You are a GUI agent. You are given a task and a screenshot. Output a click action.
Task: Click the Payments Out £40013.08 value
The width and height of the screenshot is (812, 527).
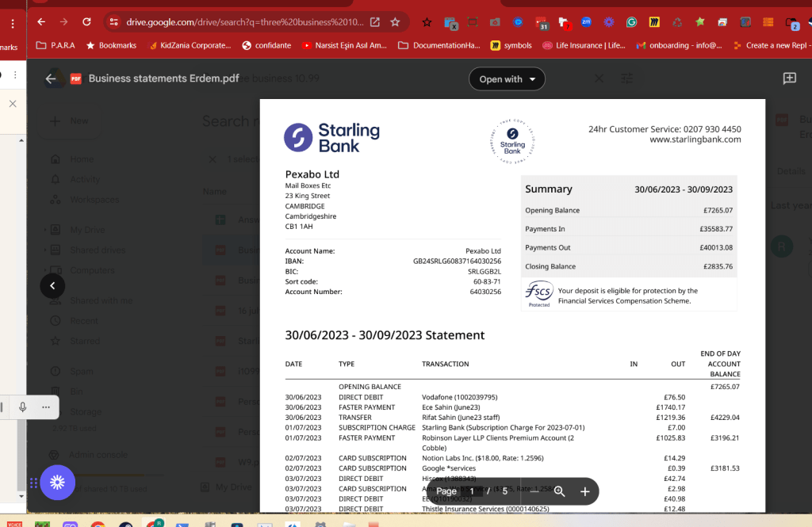(x=716, y=247)
